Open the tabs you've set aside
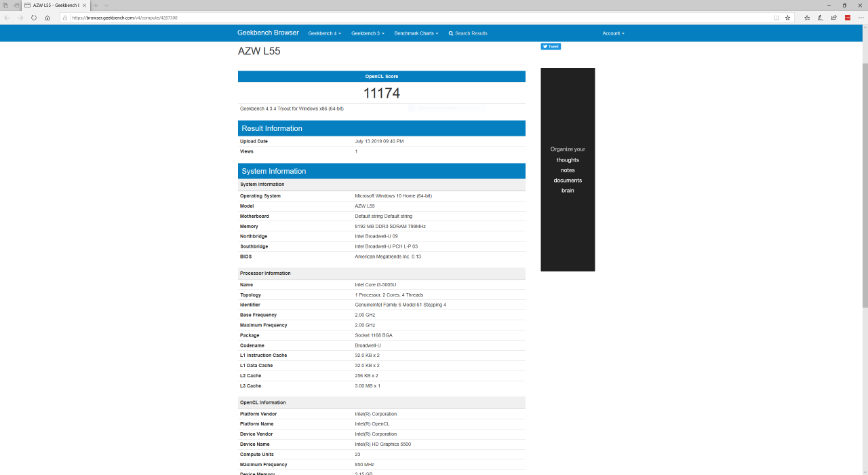 [x=5, y=5]
